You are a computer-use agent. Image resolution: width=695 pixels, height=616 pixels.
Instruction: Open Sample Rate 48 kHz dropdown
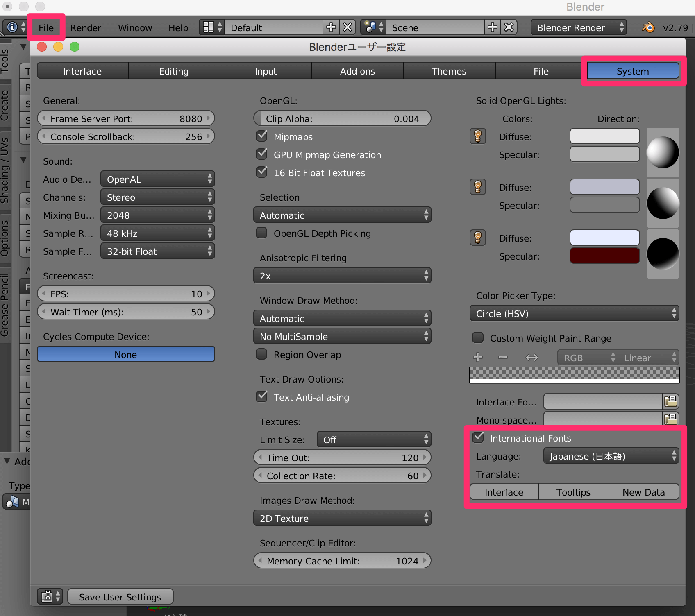pos(158,233)
